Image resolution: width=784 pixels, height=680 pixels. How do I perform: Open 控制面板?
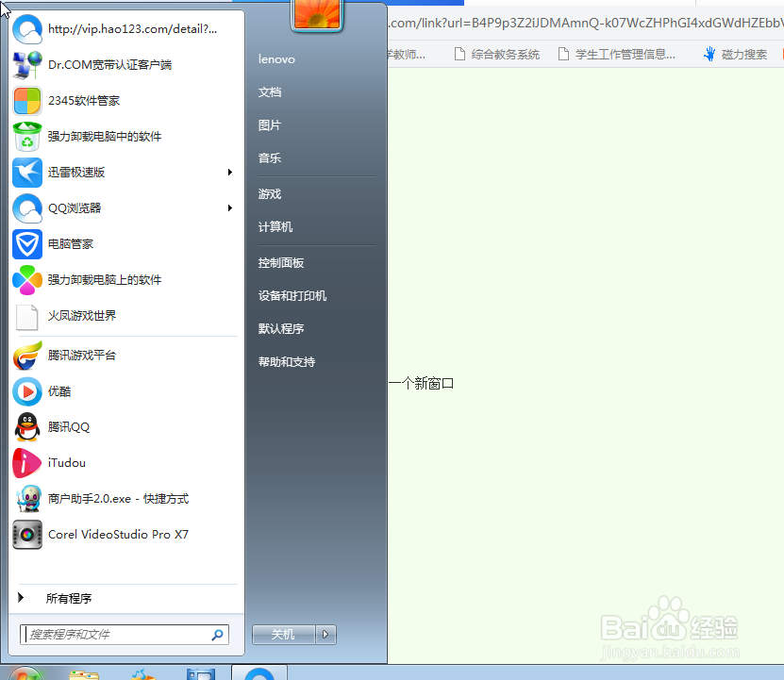[x=281, y=263]
